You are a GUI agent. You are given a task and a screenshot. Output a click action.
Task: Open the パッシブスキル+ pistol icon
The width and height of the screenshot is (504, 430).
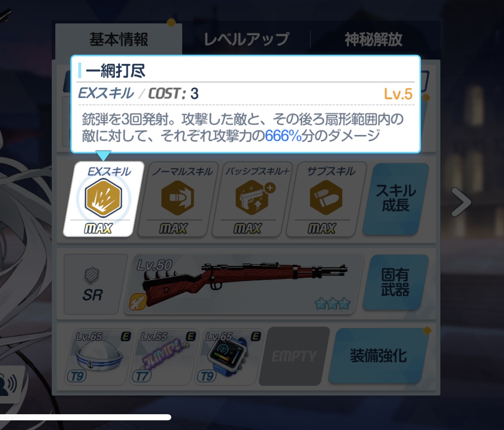pyautogui.click(x=252, y=199)
